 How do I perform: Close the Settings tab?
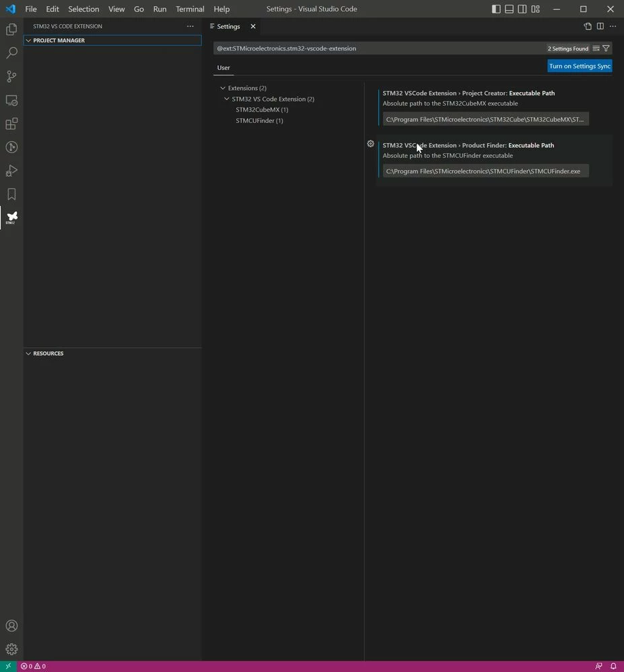coord(253,27)
